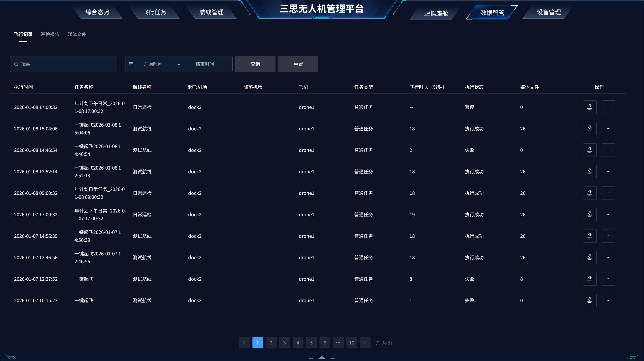
Task: Open more options for 2026-01-08 15:04:06 row
Action: click(608, 129)
